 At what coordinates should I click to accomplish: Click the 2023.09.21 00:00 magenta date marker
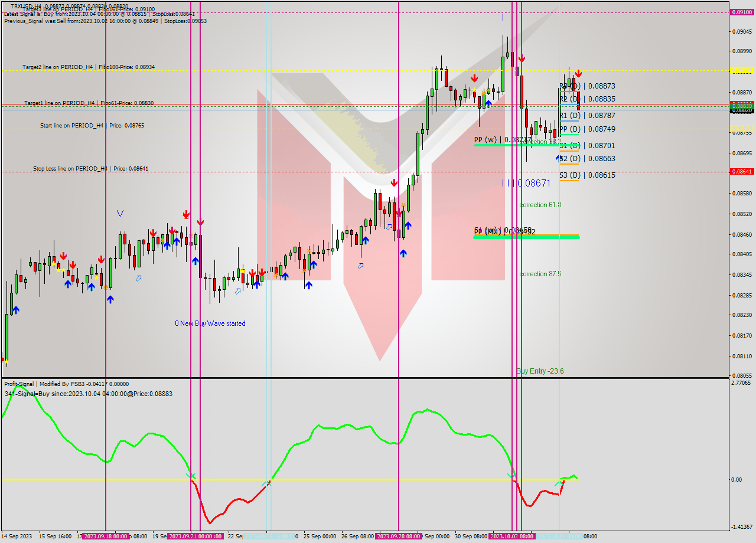[x=195, y=537]
